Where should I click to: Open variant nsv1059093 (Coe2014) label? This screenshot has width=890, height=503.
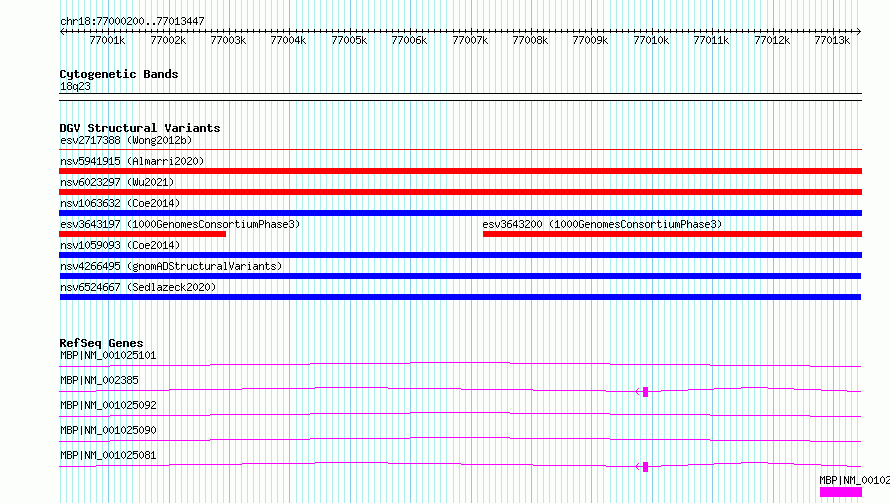(x=120, y=245)
